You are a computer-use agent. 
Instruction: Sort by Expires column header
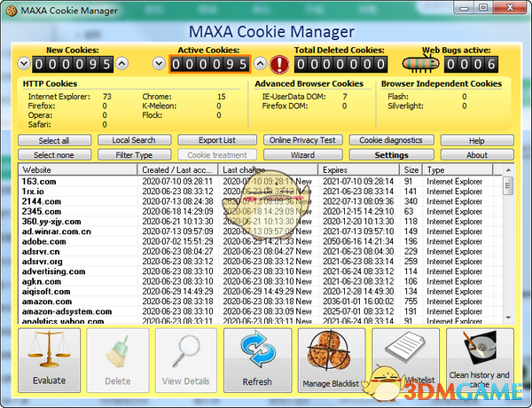tap(358, 169)
